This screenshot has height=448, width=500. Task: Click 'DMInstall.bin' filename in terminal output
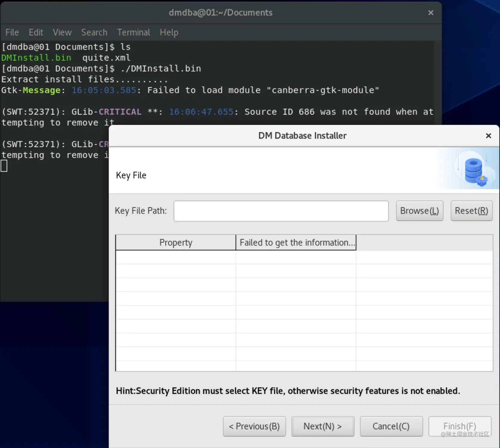36,58
